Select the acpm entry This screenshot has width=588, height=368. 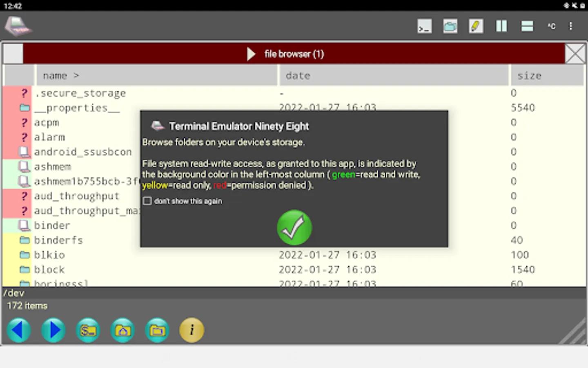click(x=47, y=123)
